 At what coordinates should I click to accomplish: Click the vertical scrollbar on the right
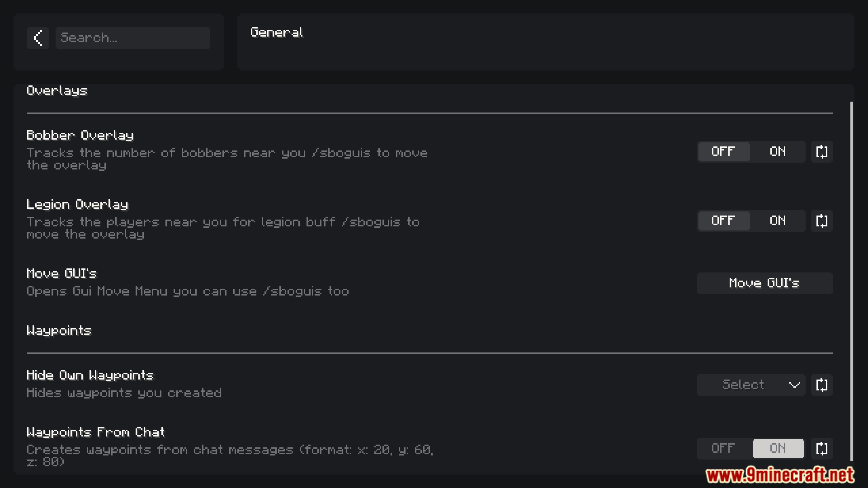[x=852, y=280]
